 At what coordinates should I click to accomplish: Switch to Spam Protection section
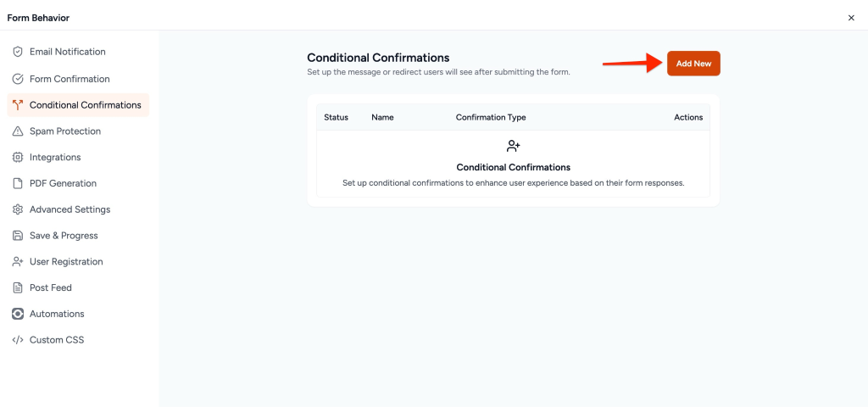click(x=64, y=131)
